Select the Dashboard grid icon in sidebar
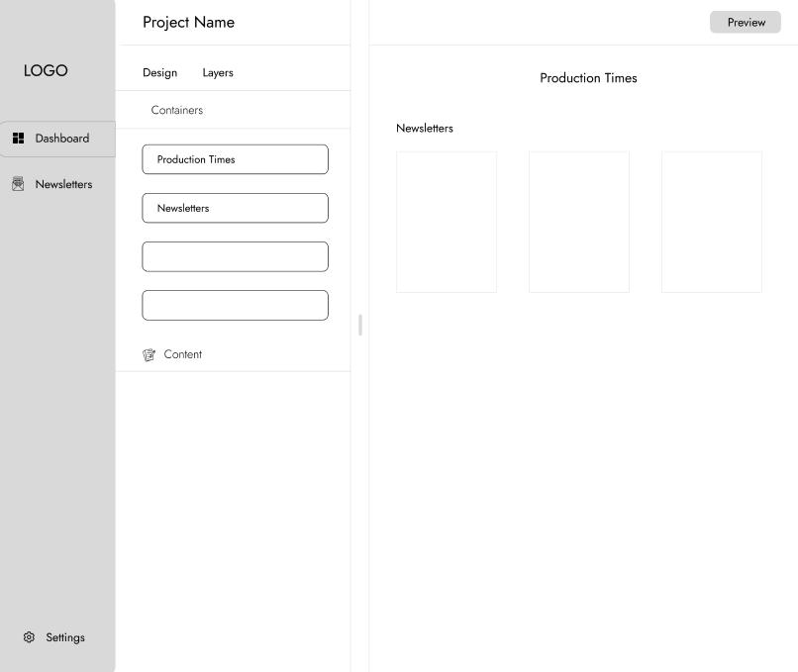The height and width of the screenshot is (672, 798). tap(18, 138)
